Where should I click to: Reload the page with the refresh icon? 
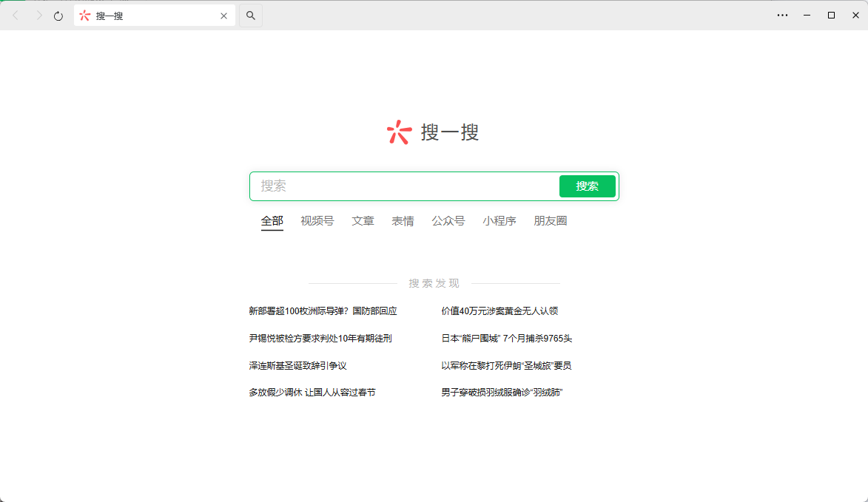click(58, 16)
